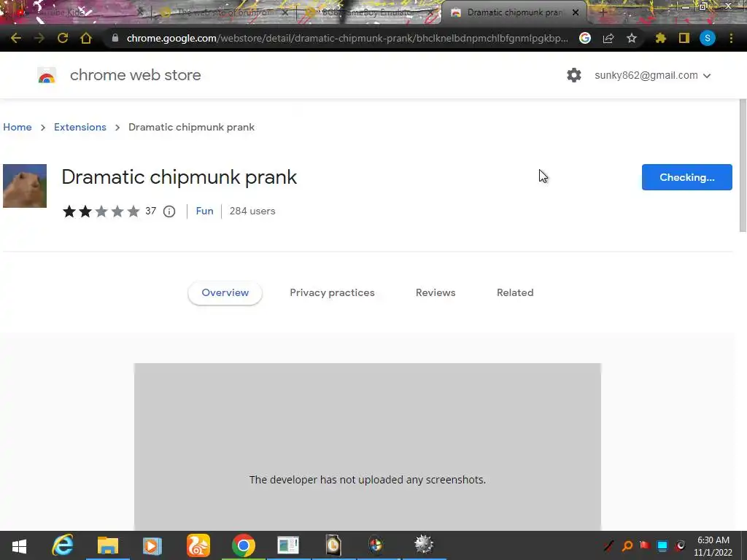The image size is (747, 560).
Task: Click the Chrome Web Store rainbow logo
Action: point(47,76)
